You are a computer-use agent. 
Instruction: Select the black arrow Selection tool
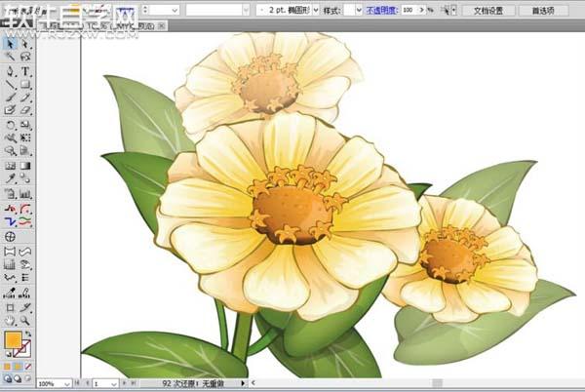(x=10, y=45)
